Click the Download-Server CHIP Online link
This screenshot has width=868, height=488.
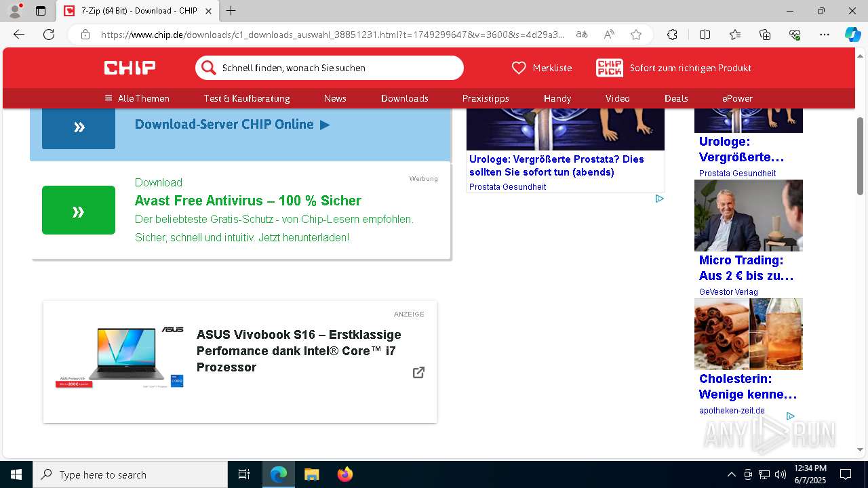(232, 124)
